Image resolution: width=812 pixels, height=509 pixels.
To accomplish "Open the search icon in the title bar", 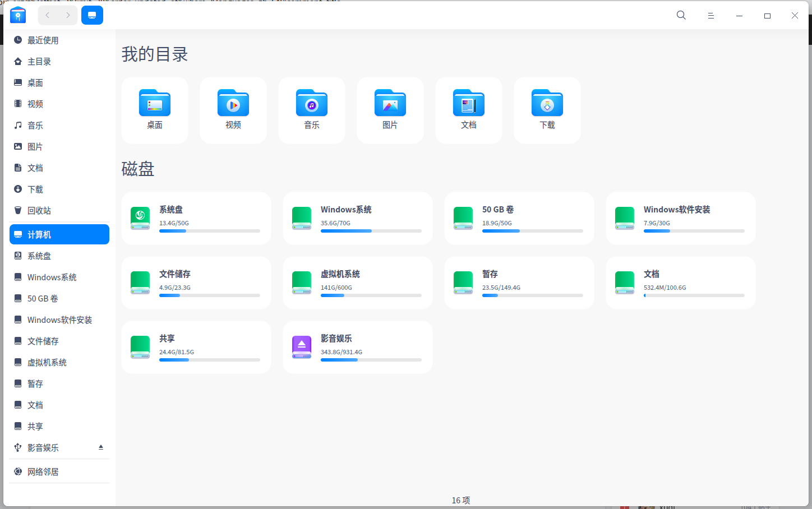I will (x=681, y=15).
